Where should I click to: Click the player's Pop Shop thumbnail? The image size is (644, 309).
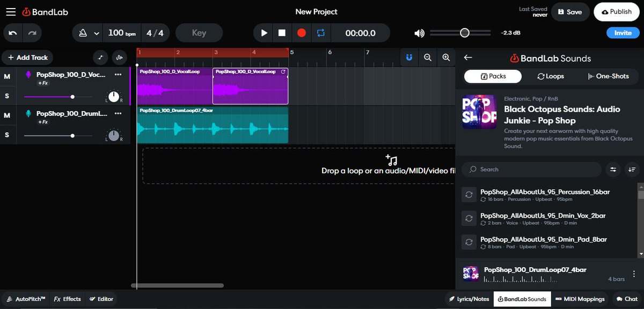[x=471, y=274]
